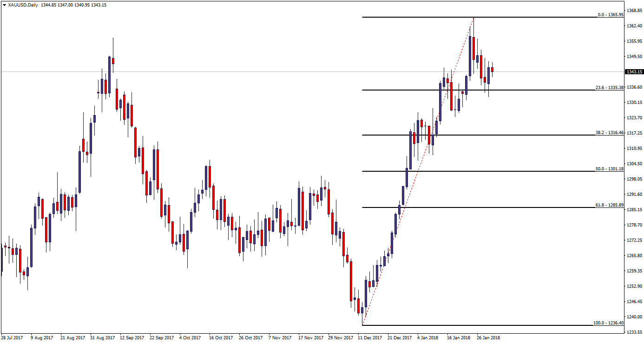Click the 28 Jul 2017 date label
The image size is (644, 343).
pyautogui.click(x=13, y=338)
